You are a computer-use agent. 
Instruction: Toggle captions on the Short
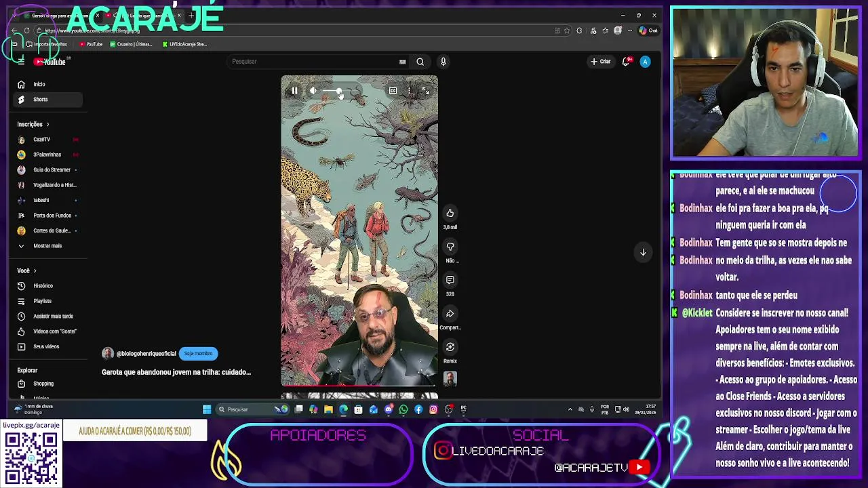(393, 91)
